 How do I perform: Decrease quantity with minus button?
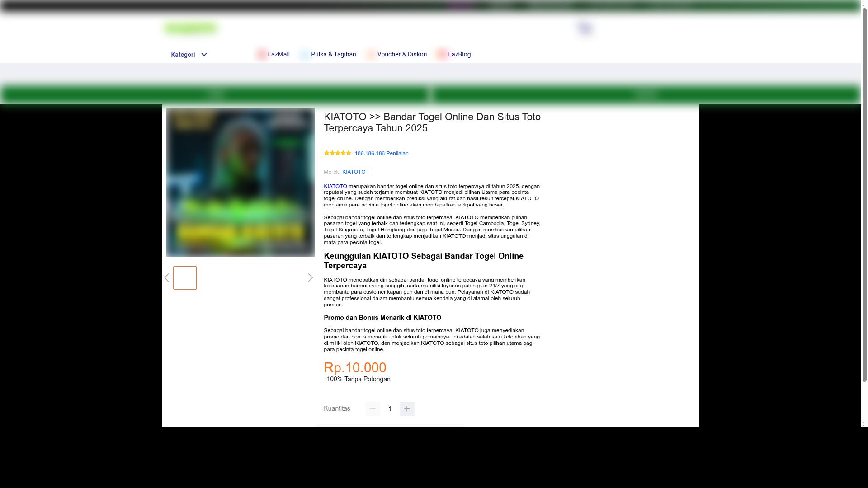(373, 409)
